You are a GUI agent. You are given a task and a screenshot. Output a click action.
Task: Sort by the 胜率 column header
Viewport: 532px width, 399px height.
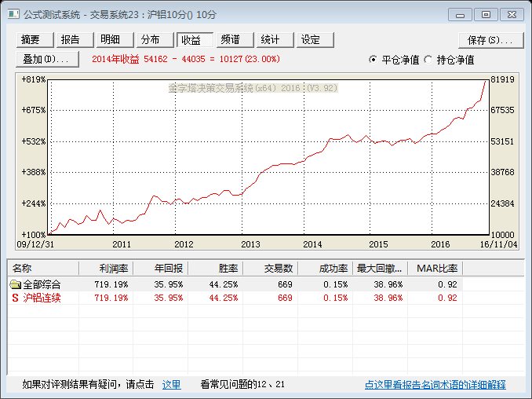pyautogui.click(x=216, y=269)
